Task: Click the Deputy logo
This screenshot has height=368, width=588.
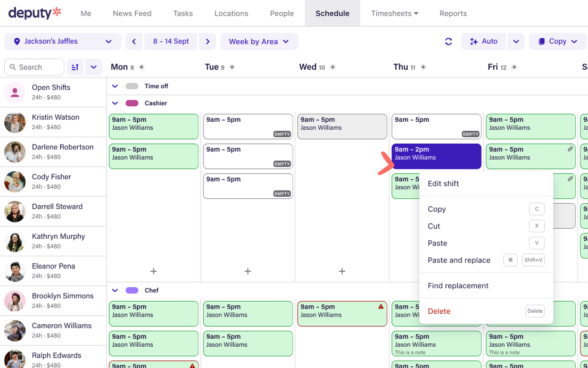Action: (x=35, y=13)
